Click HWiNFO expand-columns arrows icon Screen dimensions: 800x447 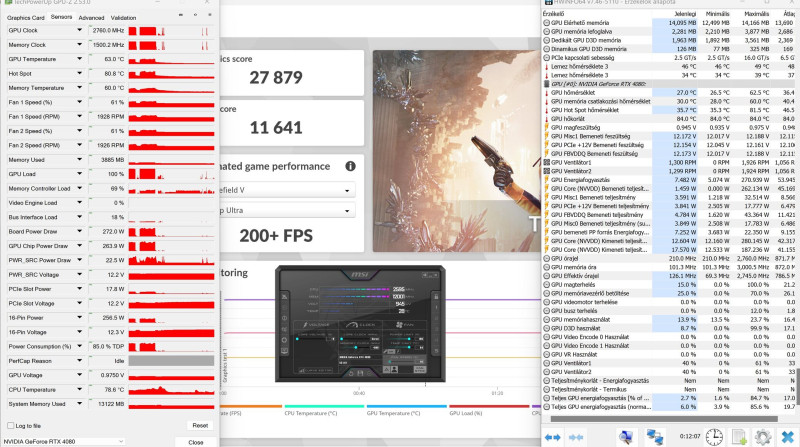click(x=553, y=437)
